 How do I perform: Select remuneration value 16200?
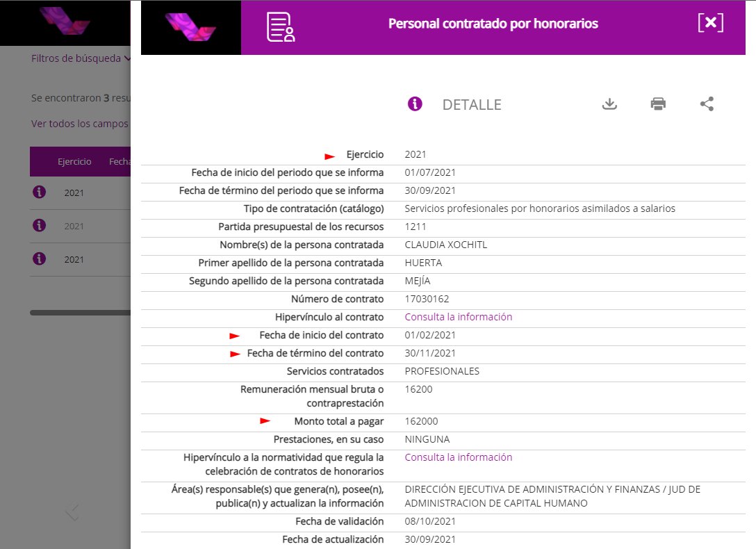pyautogui.click(x=418, y=389)
